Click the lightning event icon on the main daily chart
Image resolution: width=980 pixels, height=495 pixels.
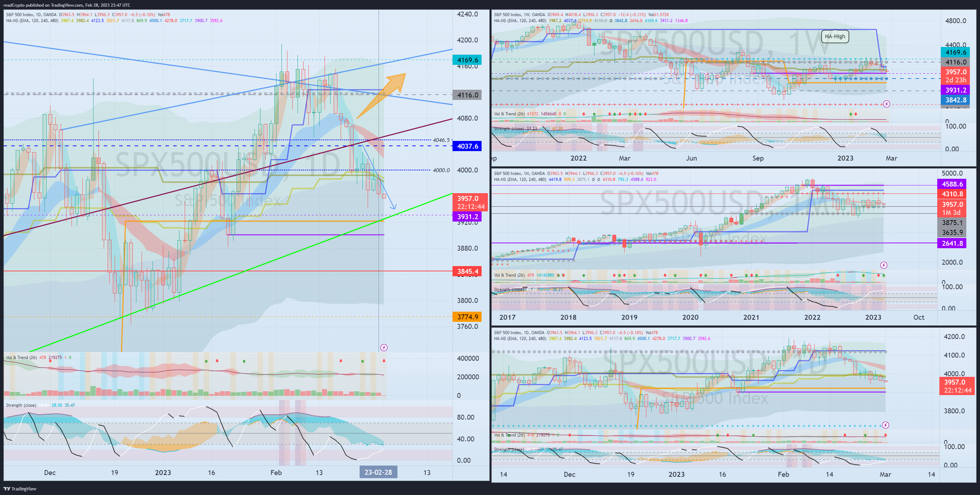point(384,347)
